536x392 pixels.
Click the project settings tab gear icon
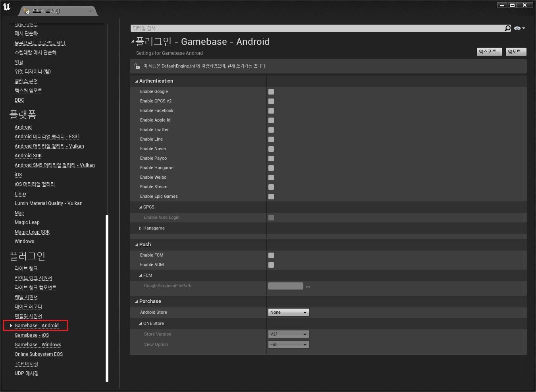[27, 12]
